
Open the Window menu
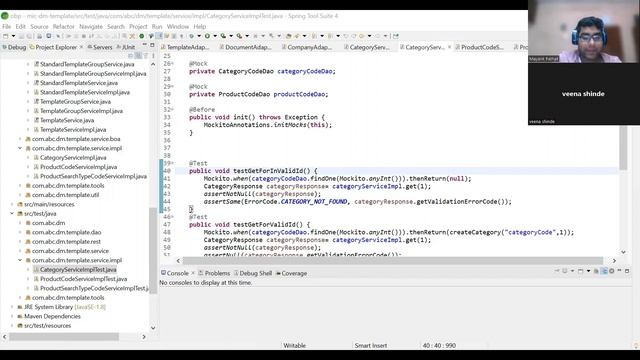[x=178, y=27]
